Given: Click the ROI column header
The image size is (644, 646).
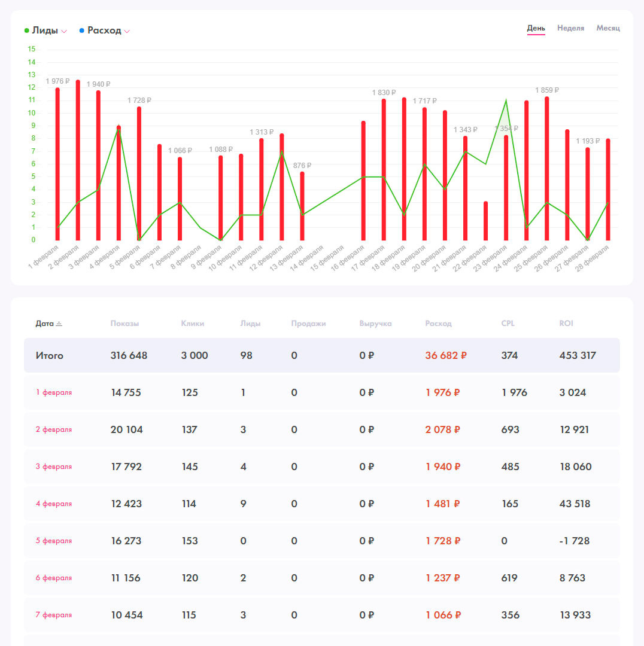Looking at the screenshot, I should tap(566, 324).
